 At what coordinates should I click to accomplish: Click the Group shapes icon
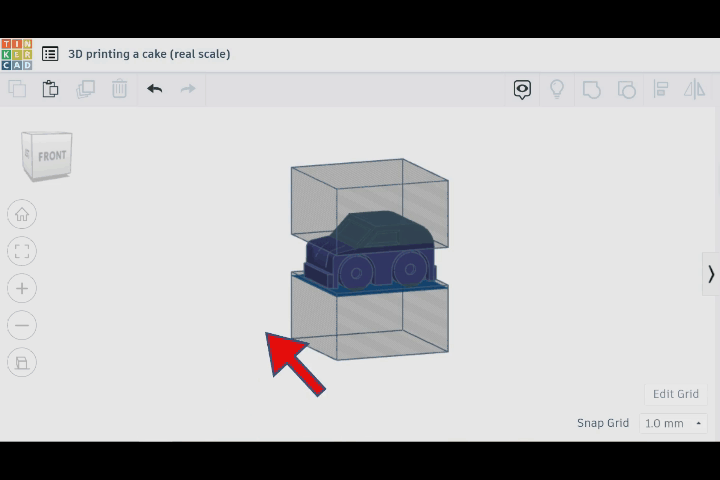591,89
